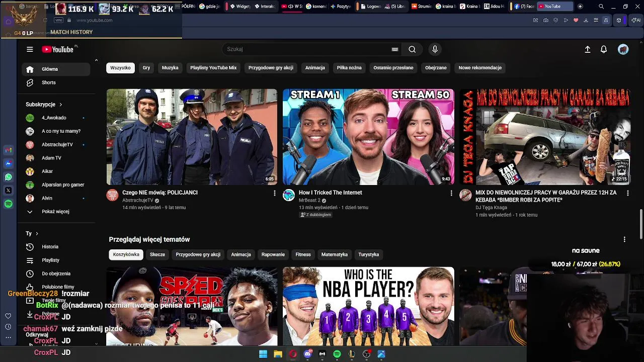Open File Explorer from the taskbar
The width and height of the screenshot is (644, 362).
pos(278,354)
